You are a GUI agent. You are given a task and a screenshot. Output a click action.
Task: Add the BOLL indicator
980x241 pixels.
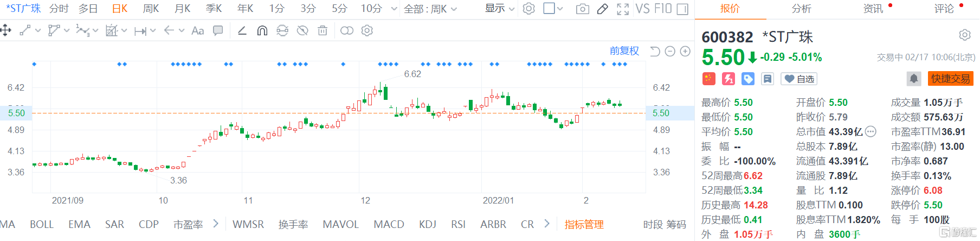[42, 224]
